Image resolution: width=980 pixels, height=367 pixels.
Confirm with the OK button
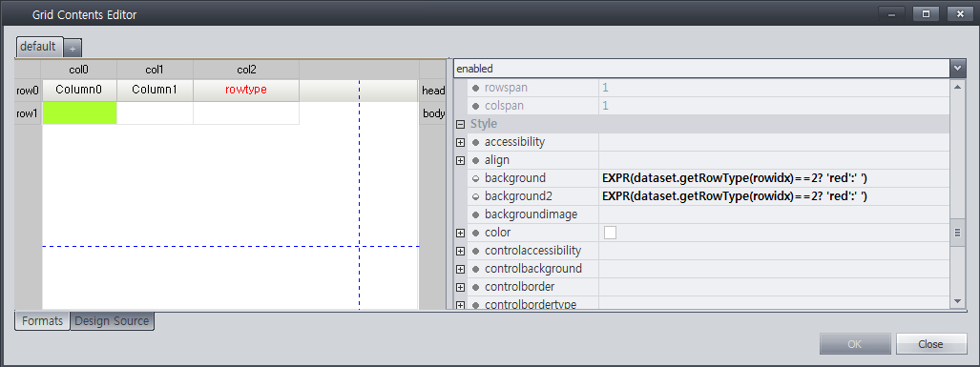pyautogui.click(x=855, y=344)
